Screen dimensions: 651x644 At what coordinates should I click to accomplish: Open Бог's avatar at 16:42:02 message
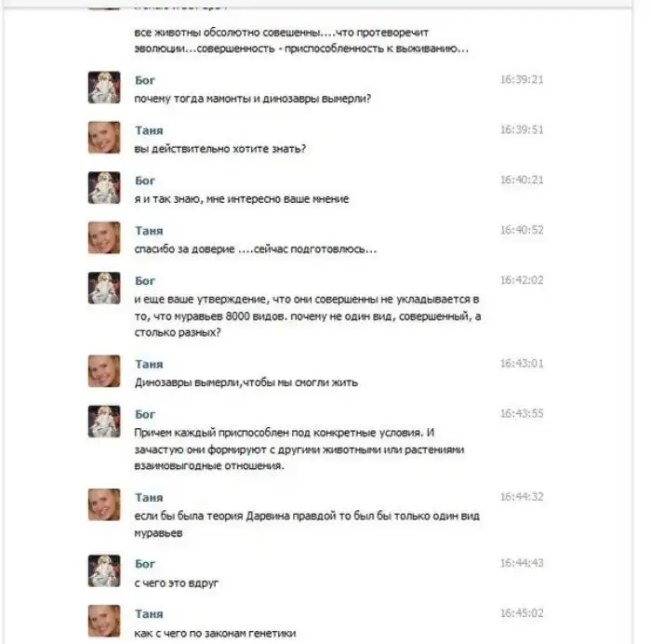coord(104,288)
